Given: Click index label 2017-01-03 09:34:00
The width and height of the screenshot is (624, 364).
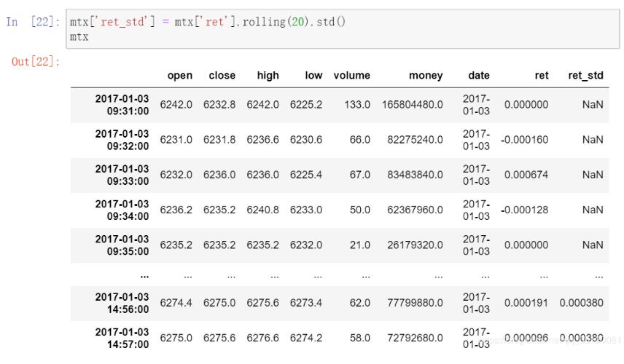Looking at the screenshot, I should 122,210.
